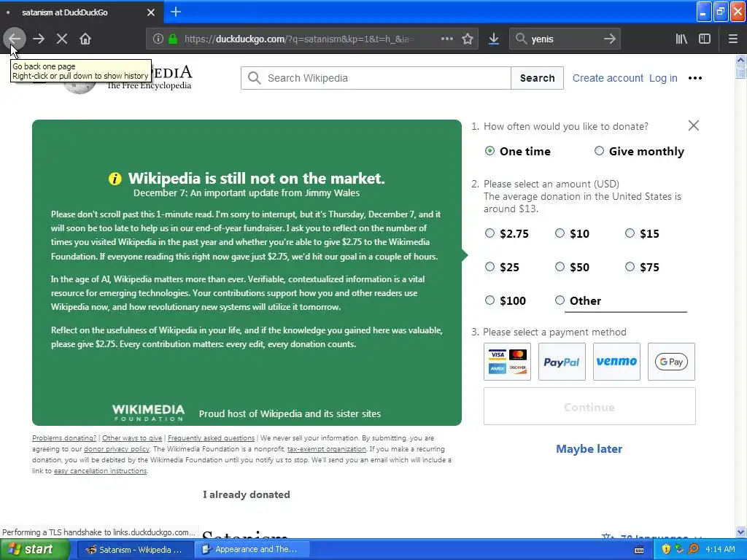Click the Continue donation button
747x560 pixels.
click(589, 407)
